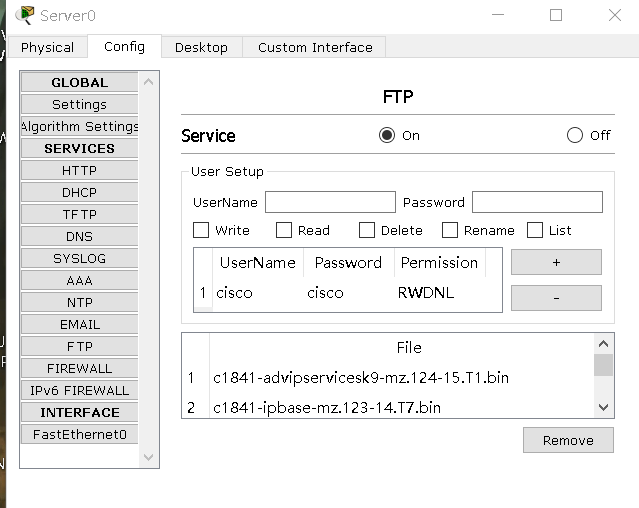Viewport: 639px width, 508px height.
Task: Click the minus button to remove user
Action: [x=556, y=298]
